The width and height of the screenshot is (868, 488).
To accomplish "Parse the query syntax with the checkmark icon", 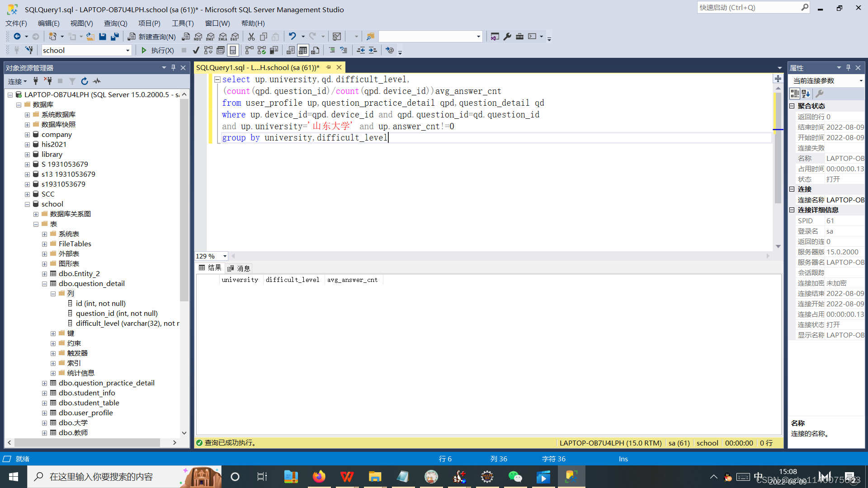I will (196, 50).
